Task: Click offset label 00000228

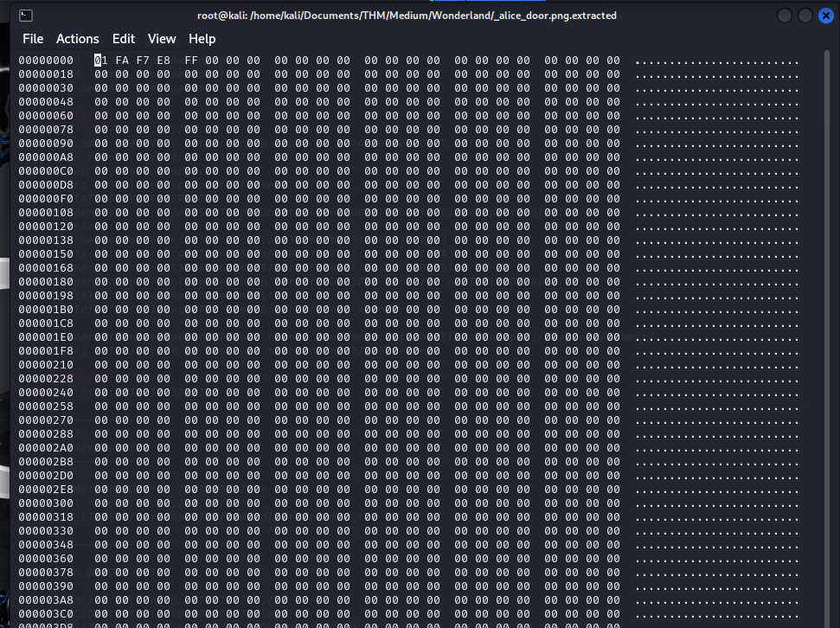Action: coord(46,379)
